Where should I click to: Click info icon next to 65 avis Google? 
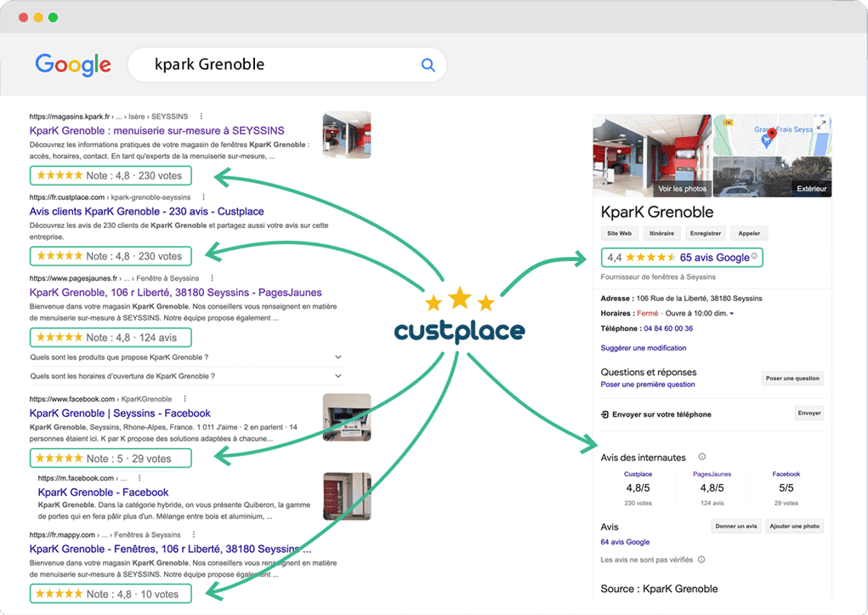click(754, 256)
